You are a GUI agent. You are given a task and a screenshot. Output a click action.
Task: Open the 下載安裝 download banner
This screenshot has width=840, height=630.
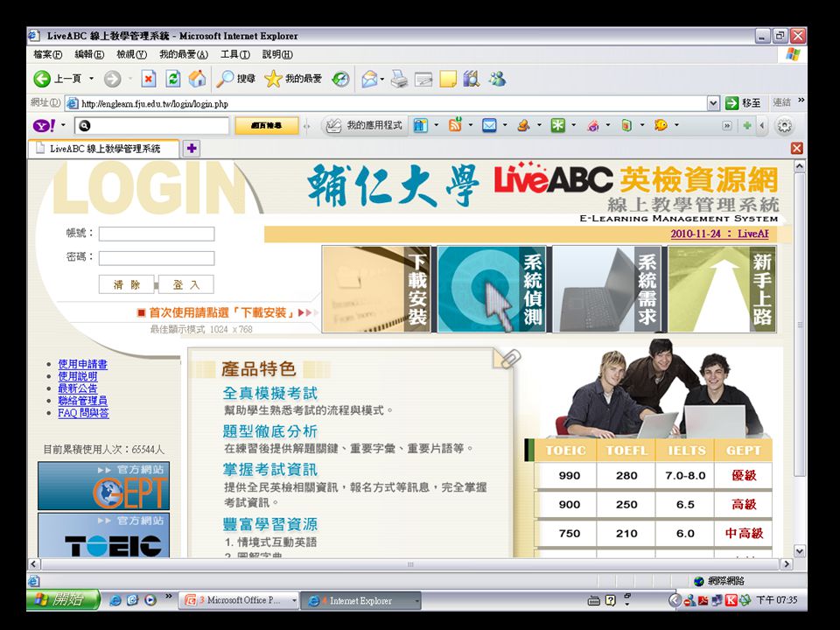[x=376, y=290]
